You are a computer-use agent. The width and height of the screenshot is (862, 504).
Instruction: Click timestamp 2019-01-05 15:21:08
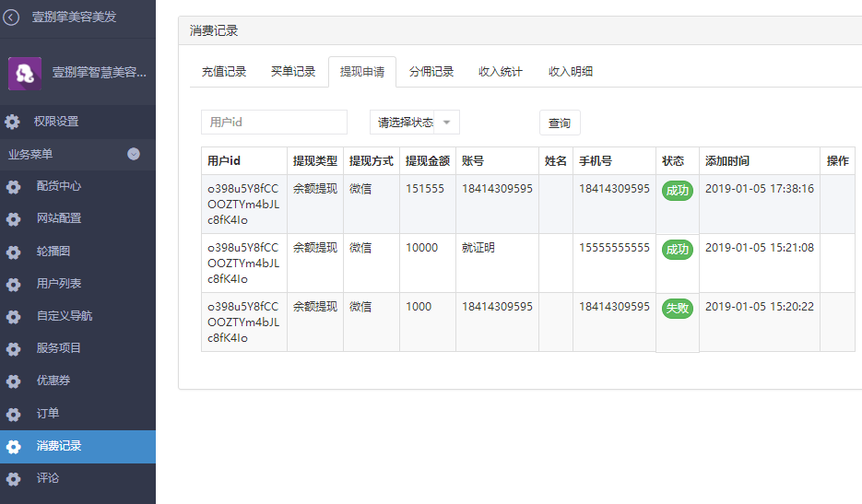(759, 248)
